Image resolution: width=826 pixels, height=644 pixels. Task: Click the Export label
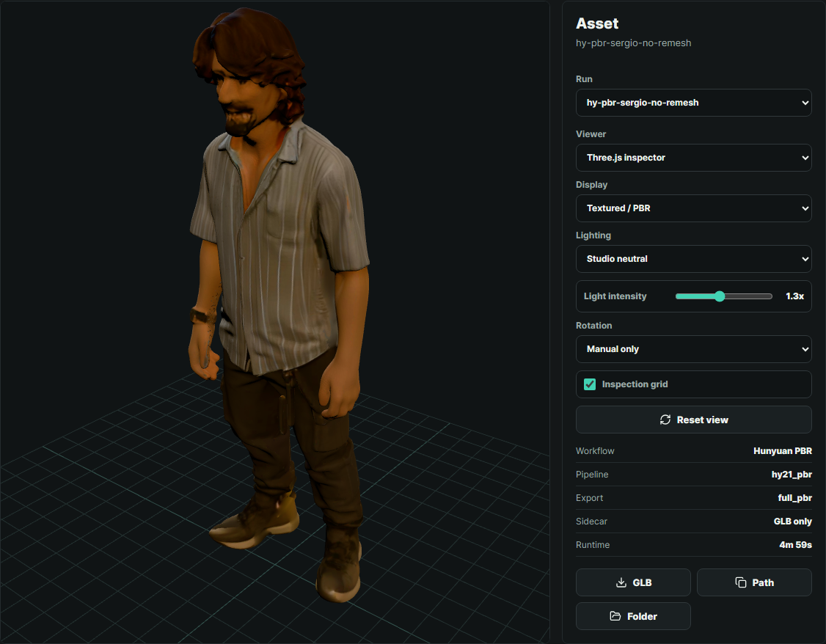(x=589, y=497)
